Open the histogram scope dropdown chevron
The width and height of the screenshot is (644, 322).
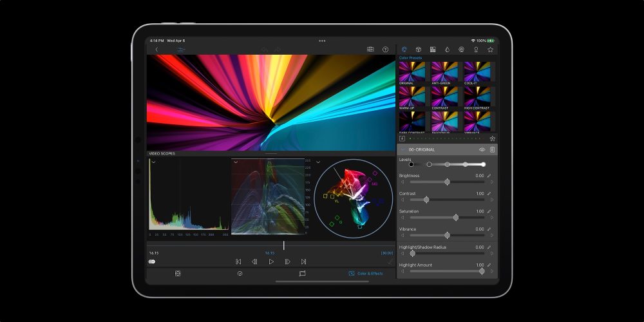tap(153, 162)
